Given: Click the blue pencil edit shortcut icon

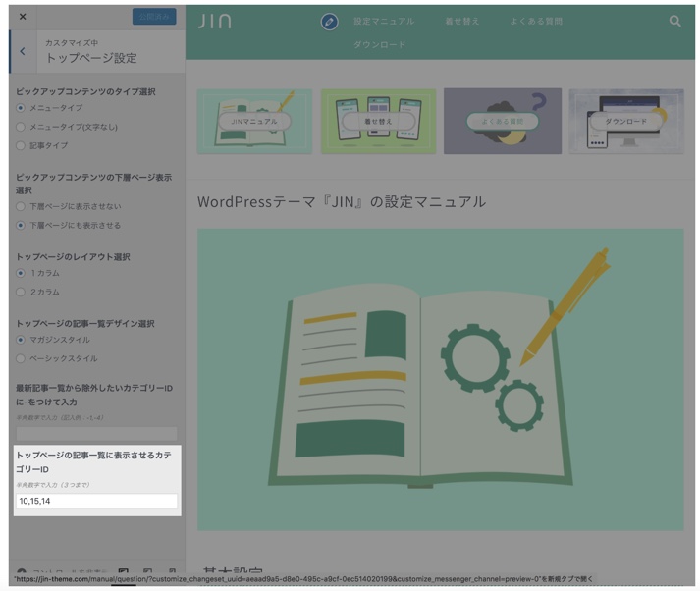Looking at the screenshot, I should [x=330, y=22].
